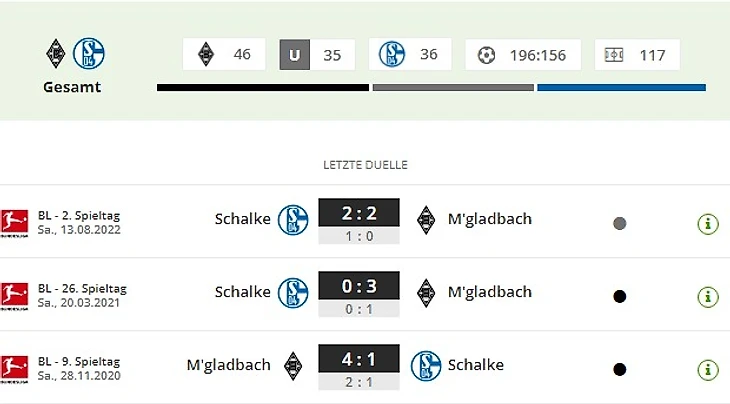Click the Bundesliga logo beside 2. Spieltag
The height and width of the screenshot is (404, 730).
[14, 223]
